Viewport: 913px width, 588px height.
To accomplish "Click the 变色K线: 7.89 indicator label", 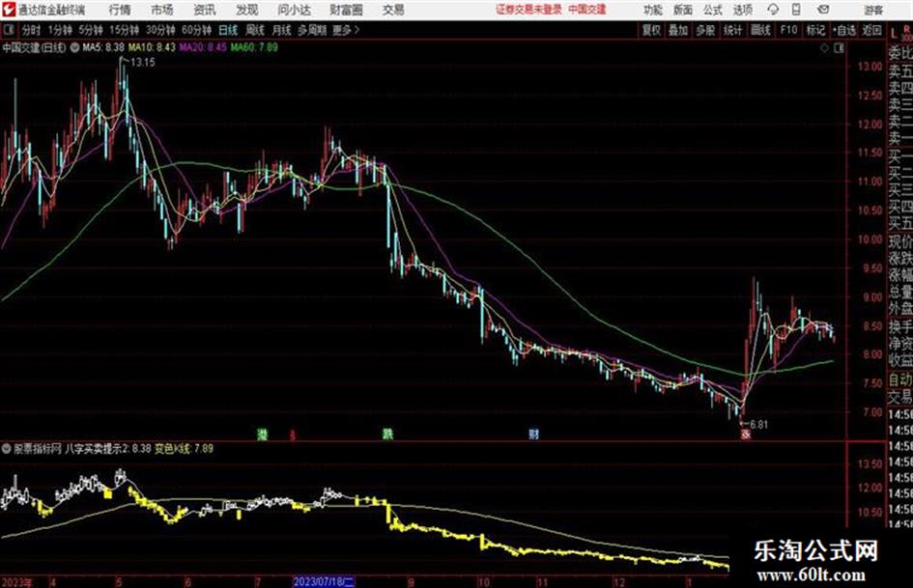I will (184, 449).
